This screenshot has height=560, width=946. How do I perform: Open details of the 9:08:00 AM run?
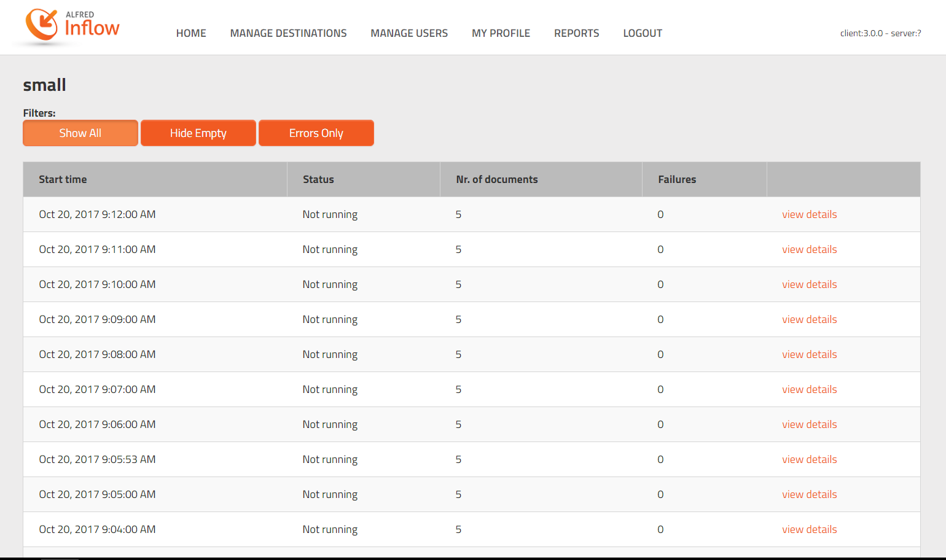coord(809,354)
